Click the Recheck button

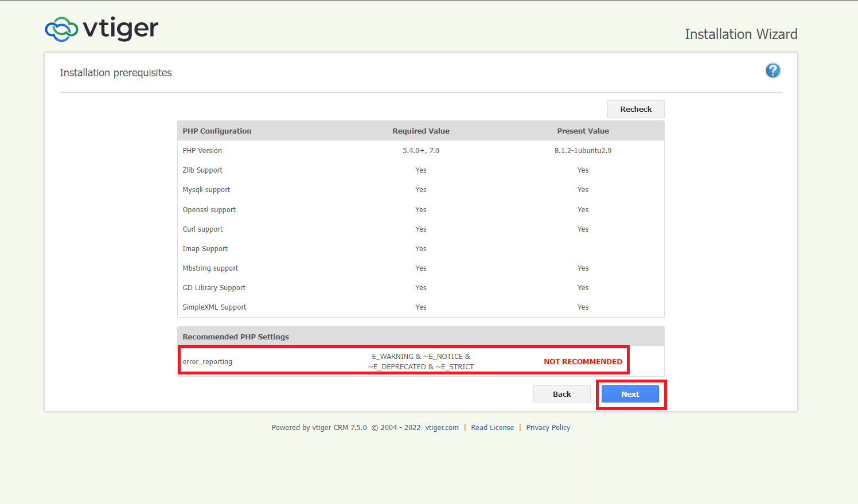pyautogui.click(x=635, y=109)
